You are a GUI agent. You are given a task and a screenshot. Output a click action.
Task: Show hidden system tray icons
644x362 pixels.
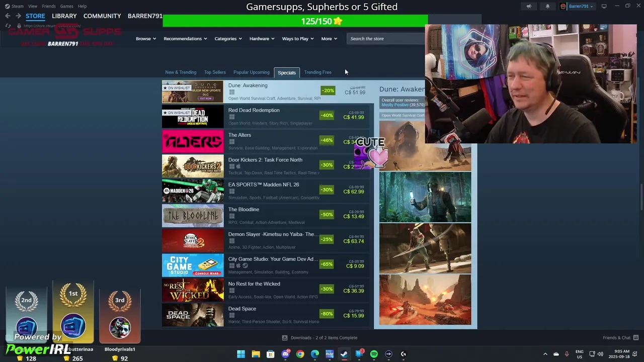545,354
